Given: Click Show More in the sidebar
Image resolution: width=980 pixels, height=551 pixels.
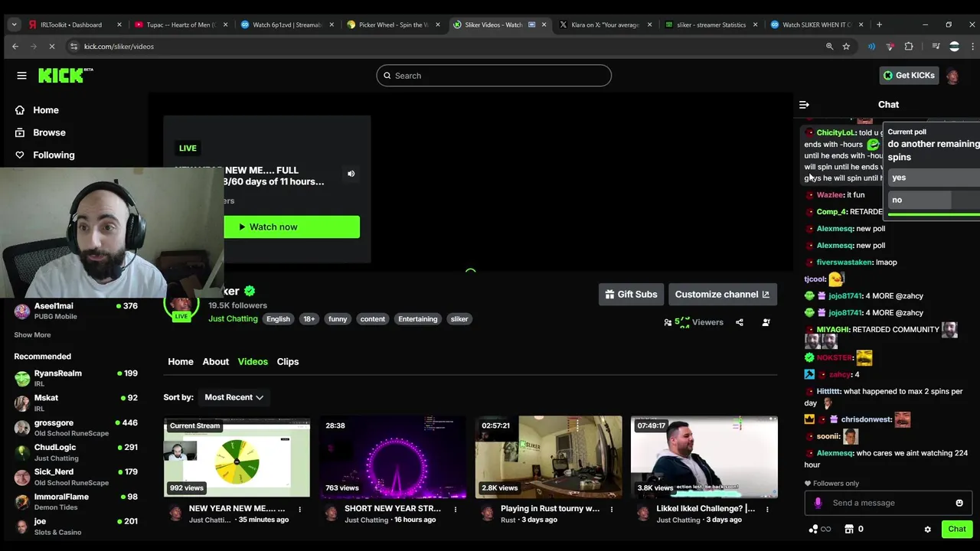Looking at the screenshot, I should point(32,335).
